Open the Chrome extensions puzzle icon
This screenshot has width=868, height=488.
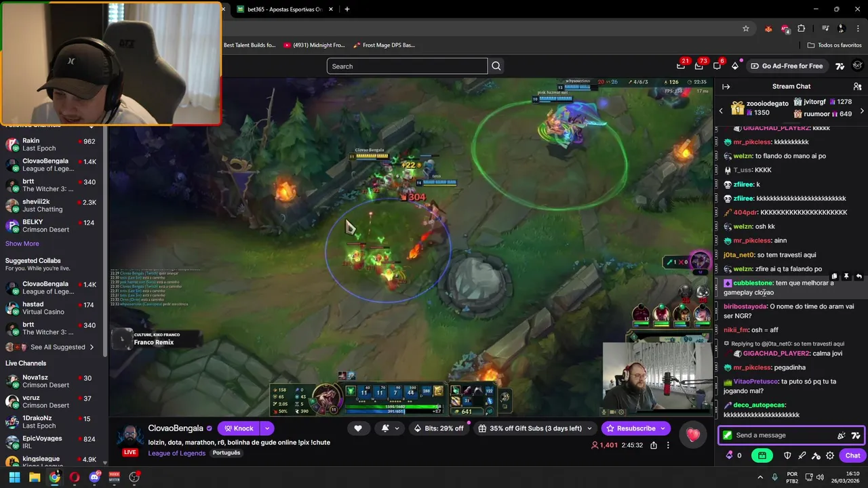point(801,28)
